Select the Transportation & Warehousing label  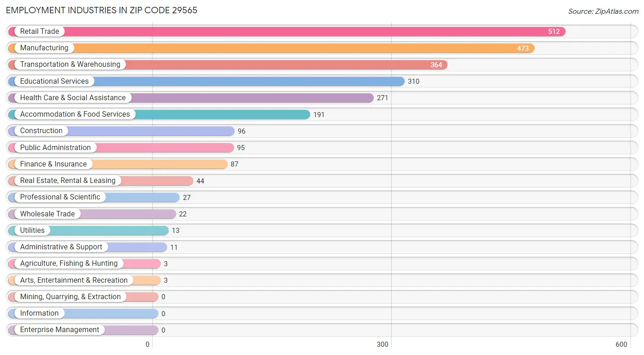point(70,65)
